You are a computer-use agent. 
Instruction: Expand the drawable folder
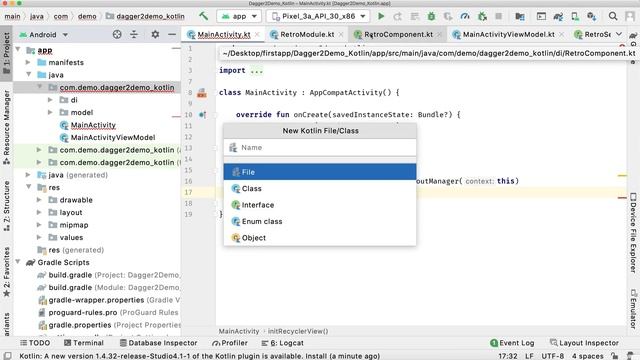pos(39,200)
